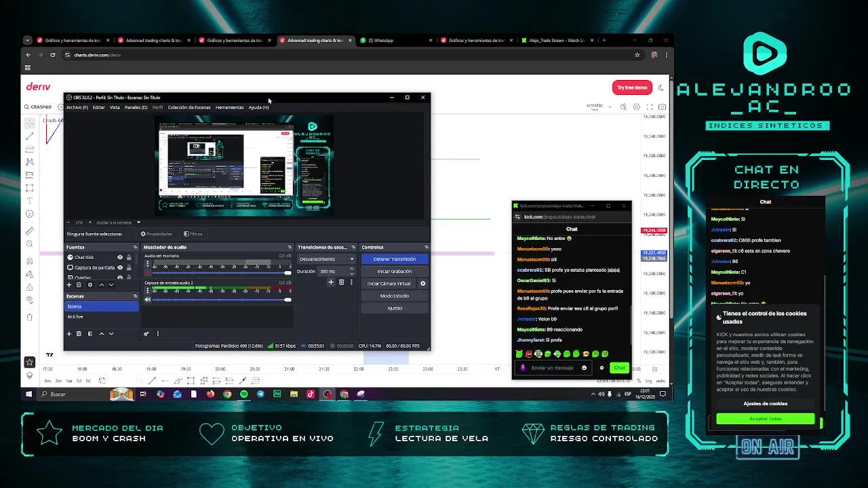Unmute Audio del escritorio in mixer
The image size is (868, 488).
pos(147,272)
